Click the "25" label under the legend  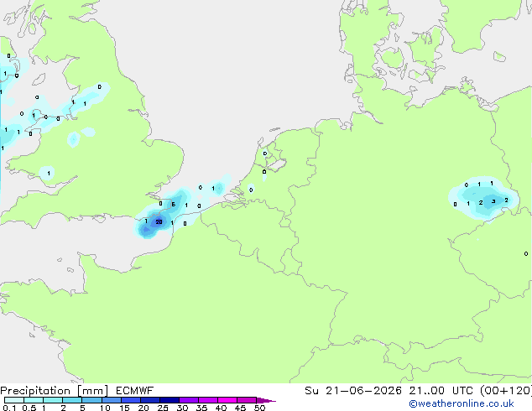click(x=163, y=408)
